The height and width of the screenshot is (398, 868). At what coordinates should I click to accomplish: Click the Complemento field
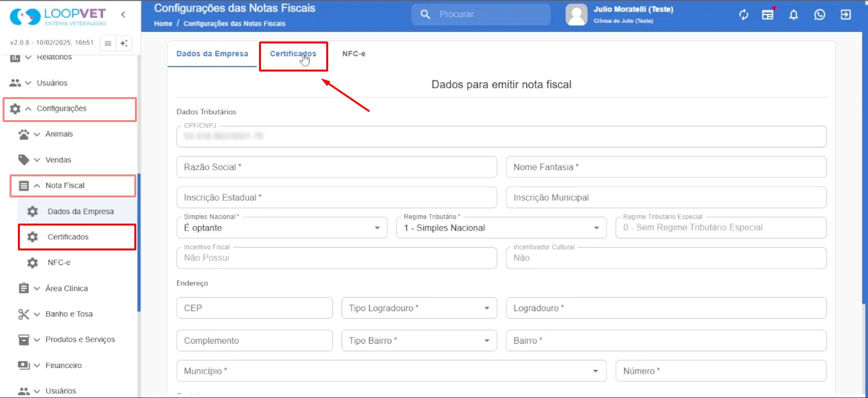point(255,341)
